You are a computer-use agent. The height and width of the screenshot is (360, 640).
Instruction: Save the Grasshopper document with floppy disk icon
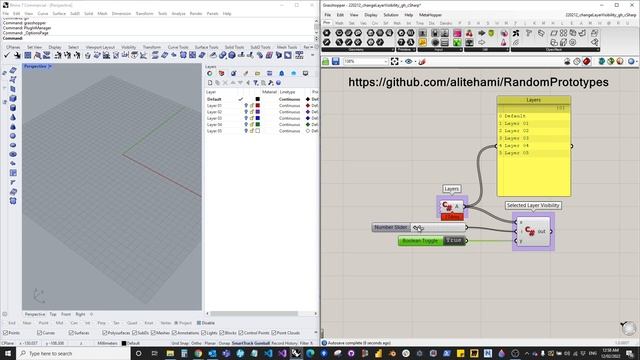[x=336, y=62]
